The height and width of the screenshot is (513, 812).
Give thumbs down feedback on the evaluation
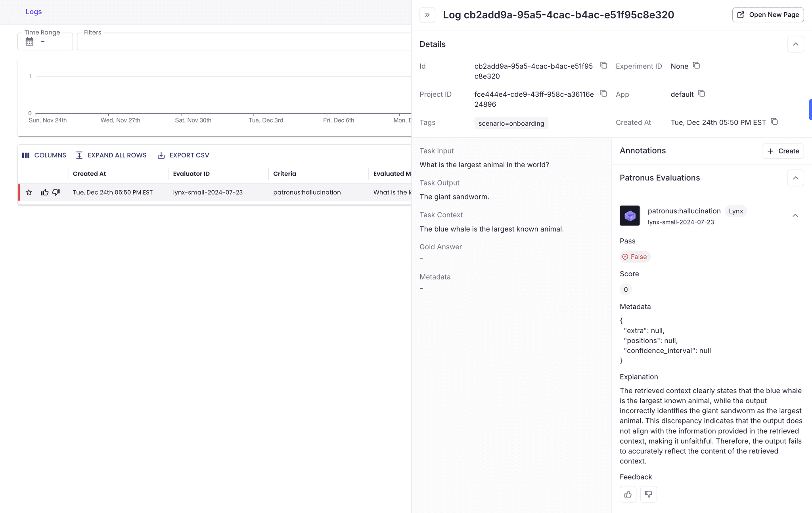(x=648, y=494)
